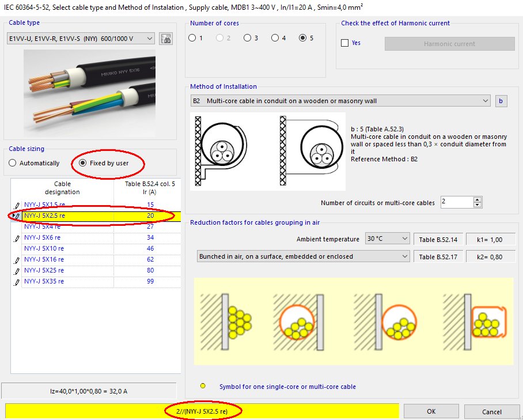Click the pencil icon beside NYY-J 5X16 re
This screenshot has width=523, height=420.
pyautogui.click(x=17, y=259)
